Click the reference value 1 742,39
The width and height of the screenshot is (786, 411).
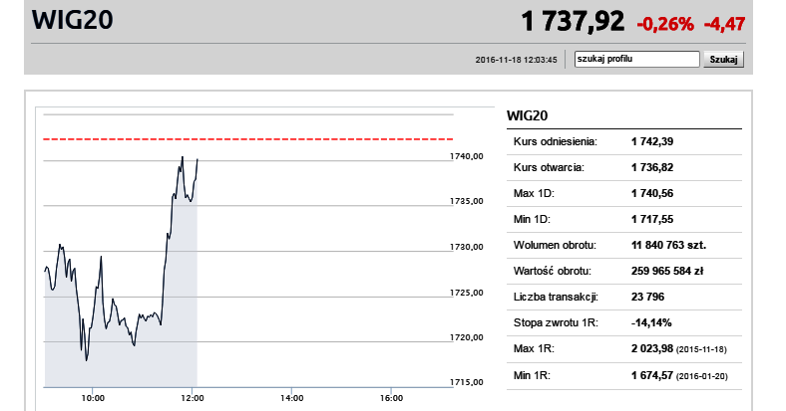pos(652,141)
